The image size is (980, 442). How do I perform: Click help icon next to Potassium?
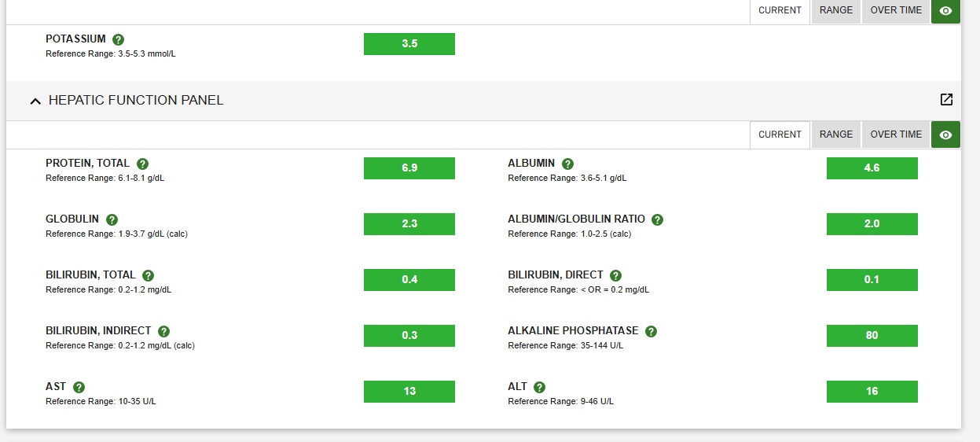(x=119, y=39)
